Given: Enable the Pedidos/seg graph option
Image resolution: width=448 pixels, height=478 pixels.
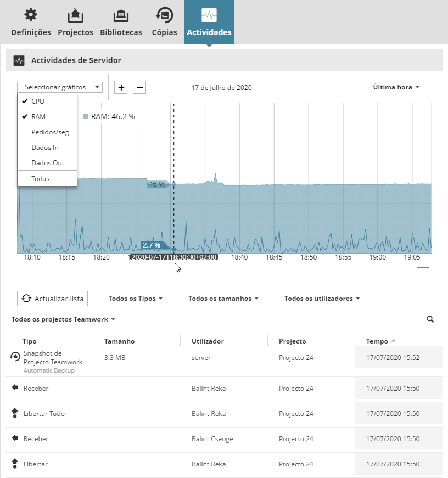Looking at the screenshot, I should [50, 132].
